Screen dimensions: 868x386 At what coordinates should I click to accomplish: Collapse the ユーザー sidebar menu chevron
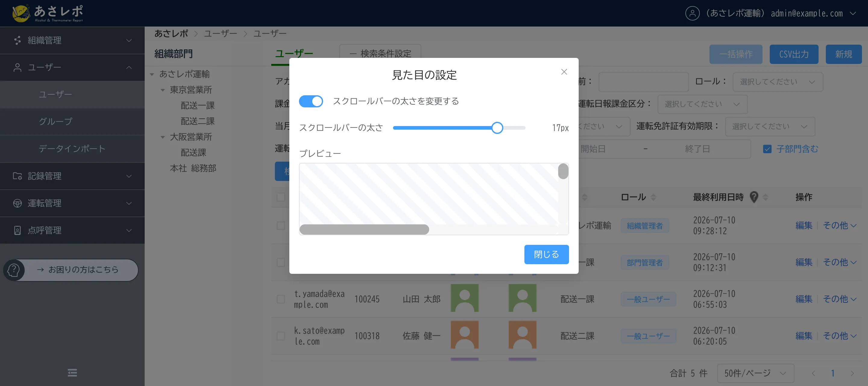click(x=129, y=68)
